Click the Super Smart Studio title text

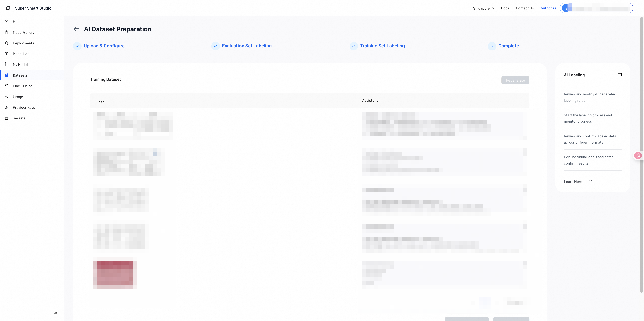[x=33, y=8]
